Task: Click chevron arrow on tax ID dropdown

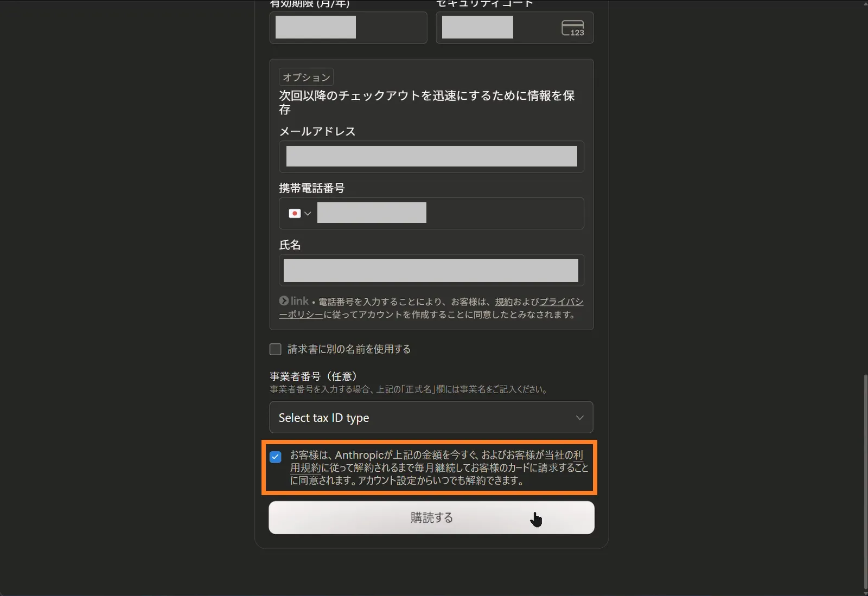Action: pos(579,418)
